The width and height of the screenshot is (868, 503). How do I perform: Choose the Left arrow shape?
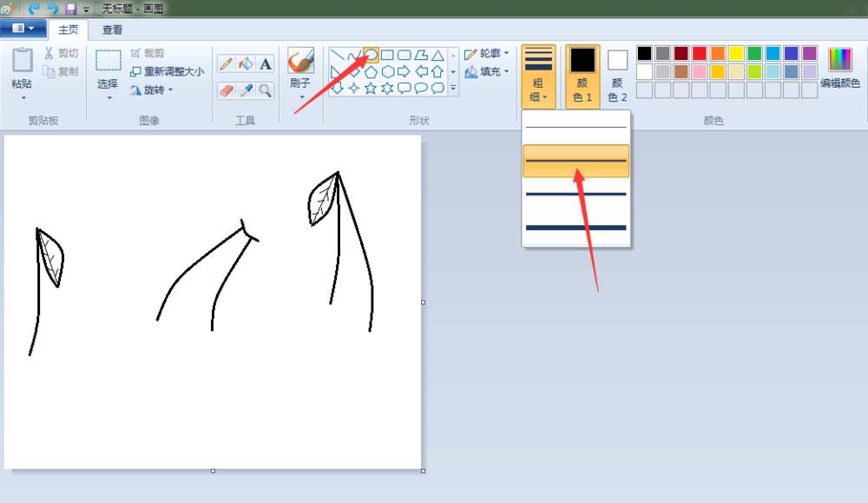[x=421, y=71]
